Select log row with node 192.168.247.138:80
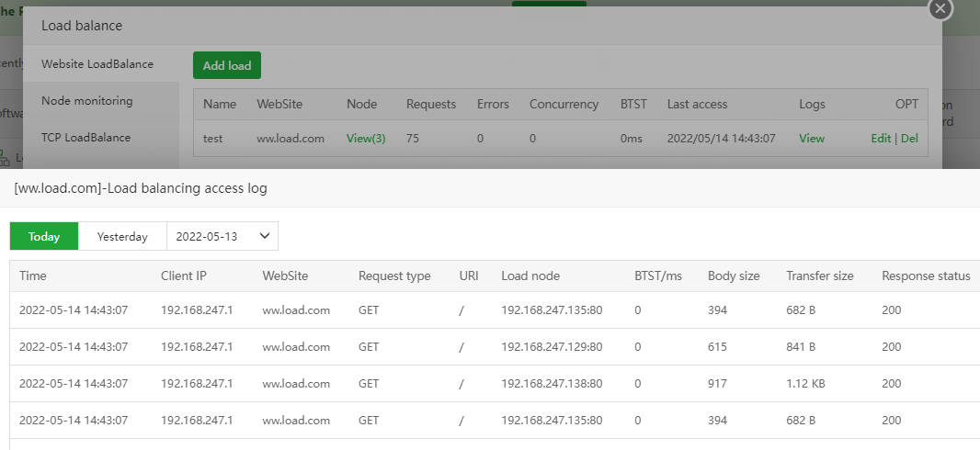This screenshot has height=450, width=980. 552,384
